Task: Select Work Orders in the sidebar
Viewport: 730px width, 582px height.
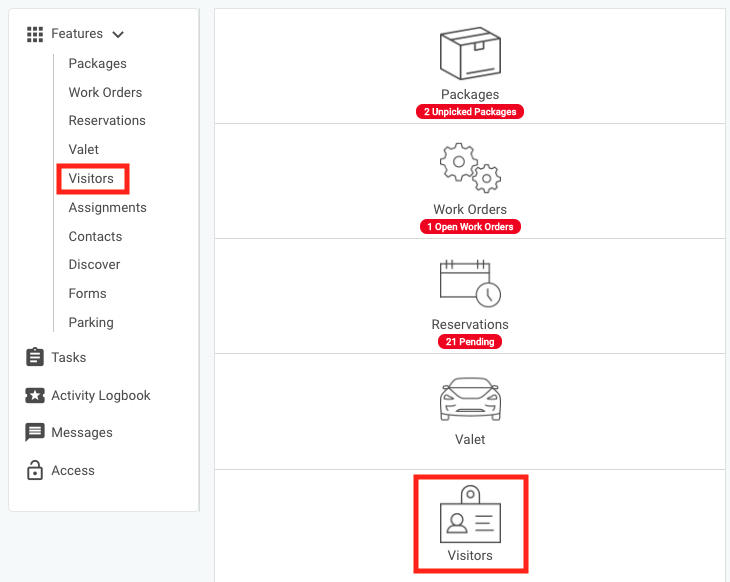Action: [105, 92]
